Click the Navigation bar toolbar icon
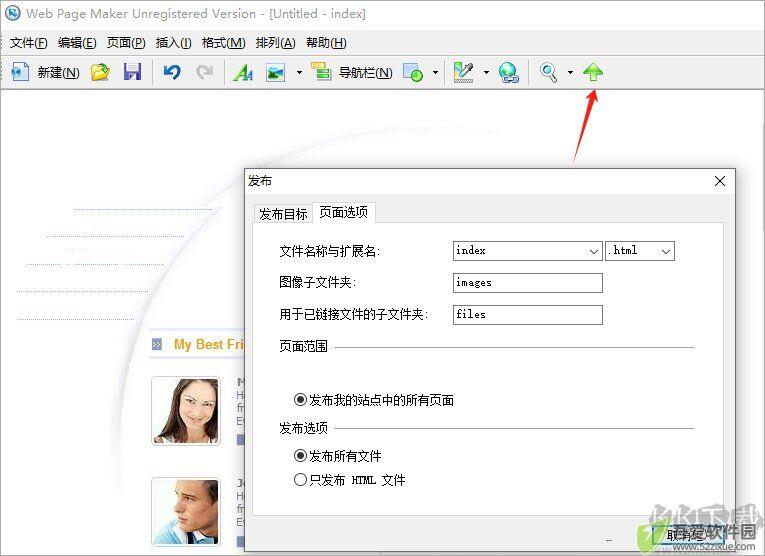 (x=321, y=72)
